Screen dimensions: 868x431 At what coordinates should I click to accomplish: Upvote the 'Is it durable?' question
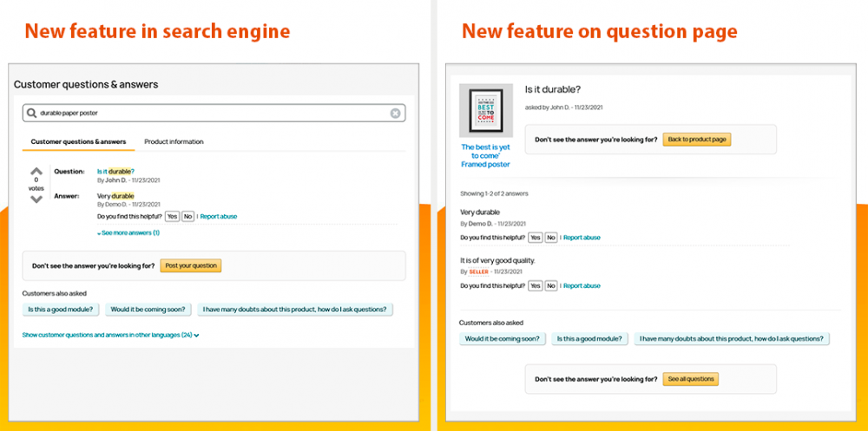pyautogui.click(x=36, y=172)
